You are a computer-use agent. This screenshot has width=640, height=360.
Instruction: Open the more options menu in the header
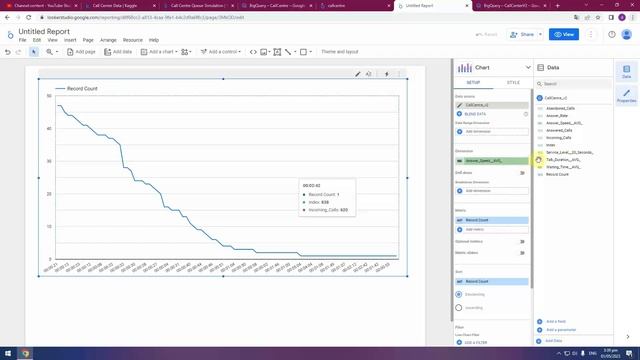[x=591, y=34]
